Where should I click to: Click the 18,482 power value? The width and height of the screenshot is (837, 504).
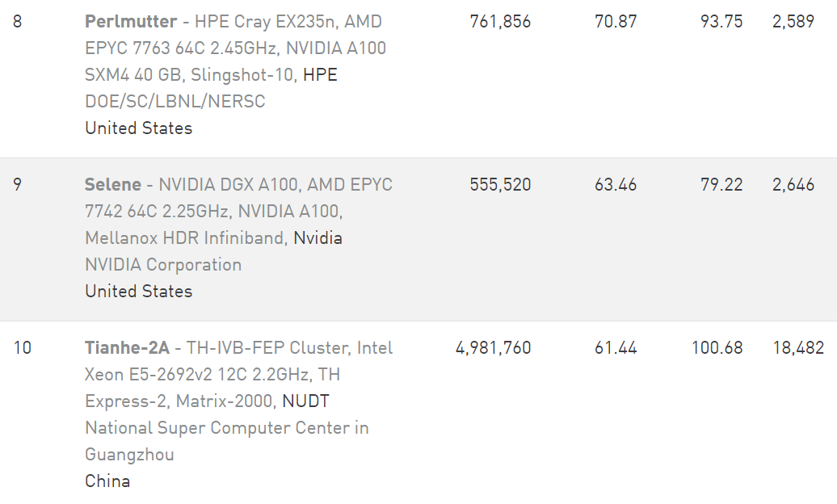click(797, 348)
